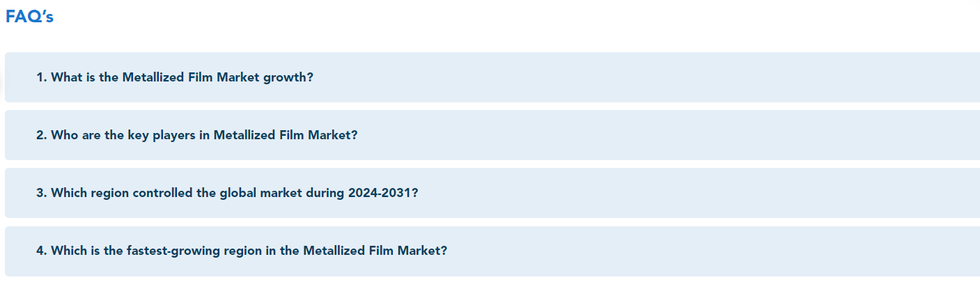Expand the key players FAQ question

point(196,135)
